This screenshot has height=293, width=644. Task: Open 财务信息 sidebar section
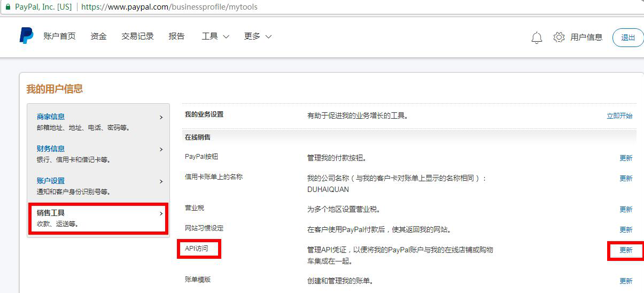coord(51,149)
